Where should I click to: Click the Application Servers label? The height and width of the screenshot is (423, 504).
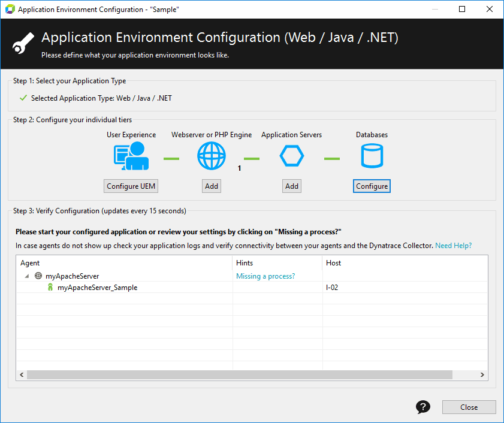tap(291, 135)
